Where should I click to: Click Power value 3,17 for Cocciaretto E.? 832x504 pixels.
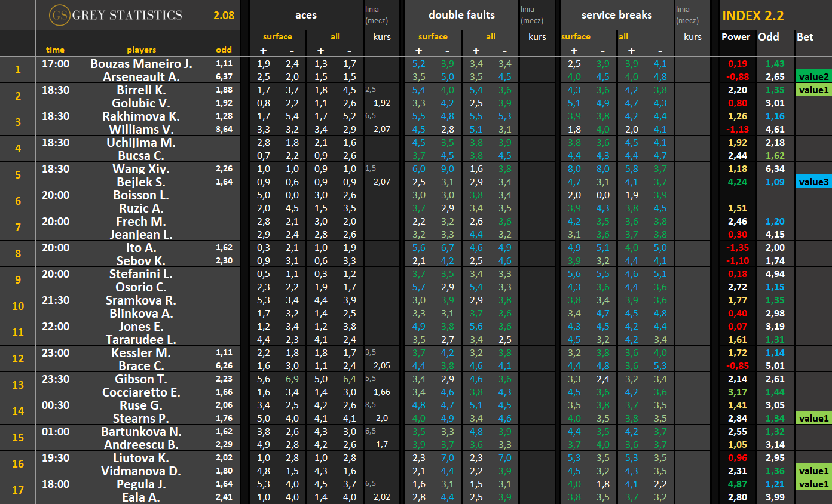pyautogui.click(x=736, y=392)
